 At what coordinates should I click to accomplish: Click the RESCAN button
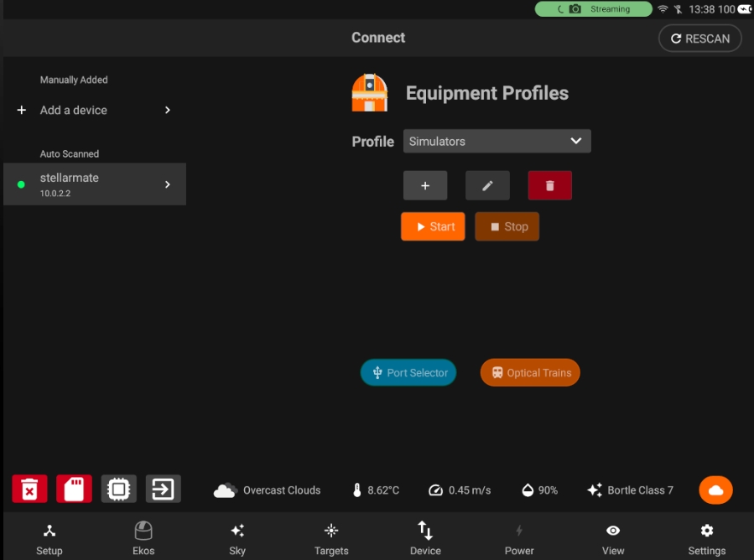[700, 39]
